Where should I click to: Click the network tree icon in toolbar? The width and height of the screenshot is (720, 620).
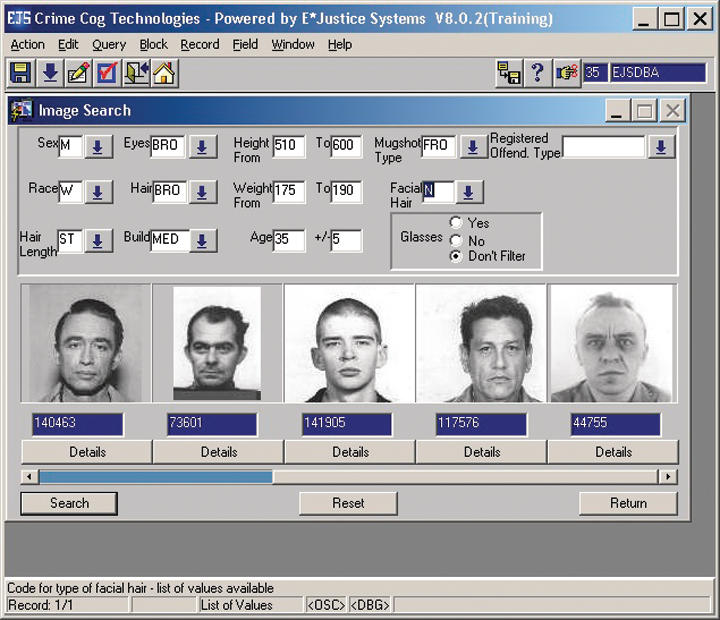click(x=509, y=73)
